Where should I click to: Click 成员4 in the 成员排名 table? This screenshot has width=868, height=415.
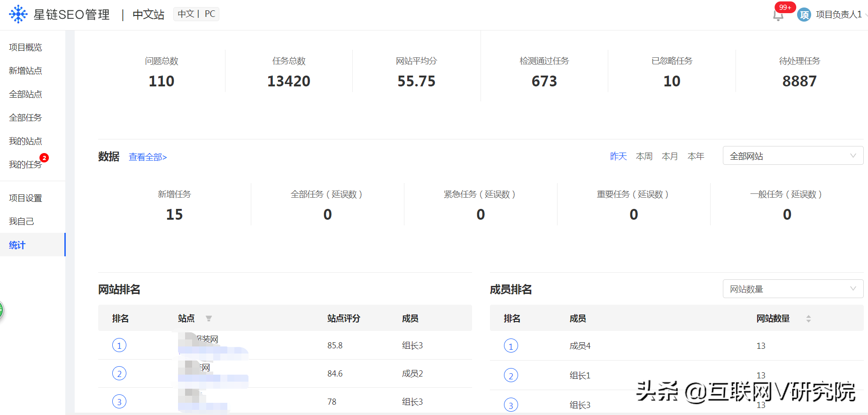(580, 346)
